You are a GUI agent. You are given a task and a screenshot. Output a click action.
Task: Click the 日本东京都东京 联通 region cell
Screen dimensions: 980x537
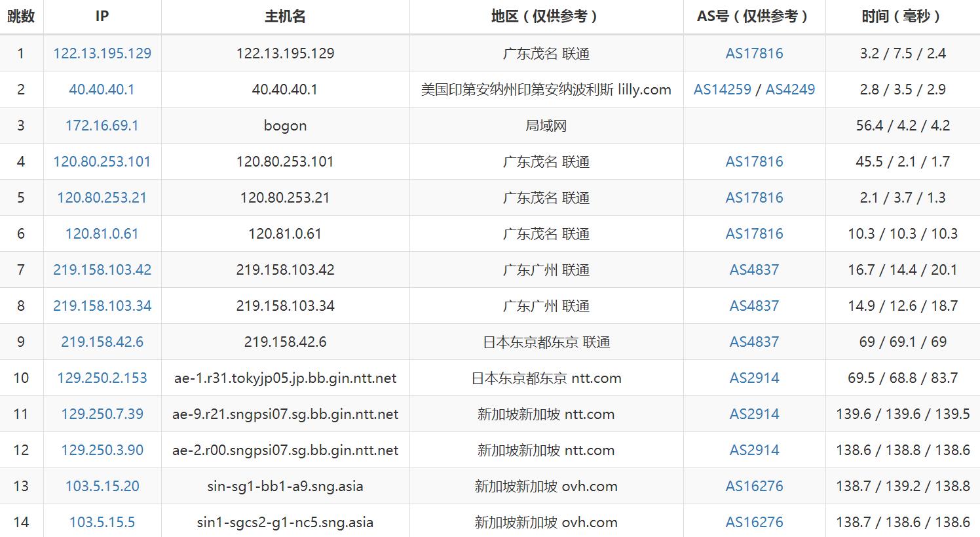[x=546, y=342]
